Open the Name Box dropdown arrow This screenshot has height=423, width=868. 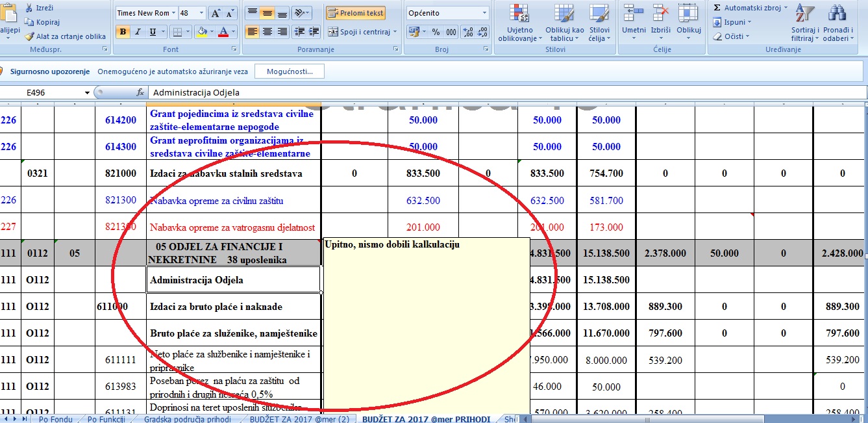click(88, 93)
